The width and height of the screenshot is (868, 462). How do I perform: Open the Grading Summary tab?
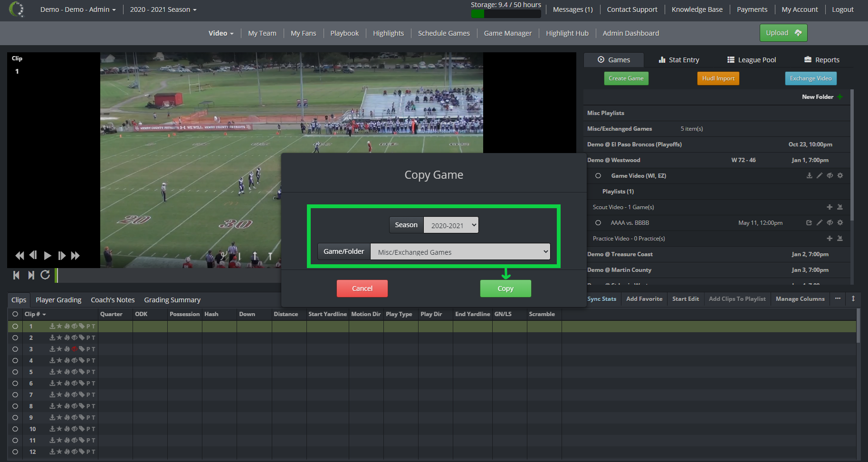pyautogui.click(x=172, y=300)
